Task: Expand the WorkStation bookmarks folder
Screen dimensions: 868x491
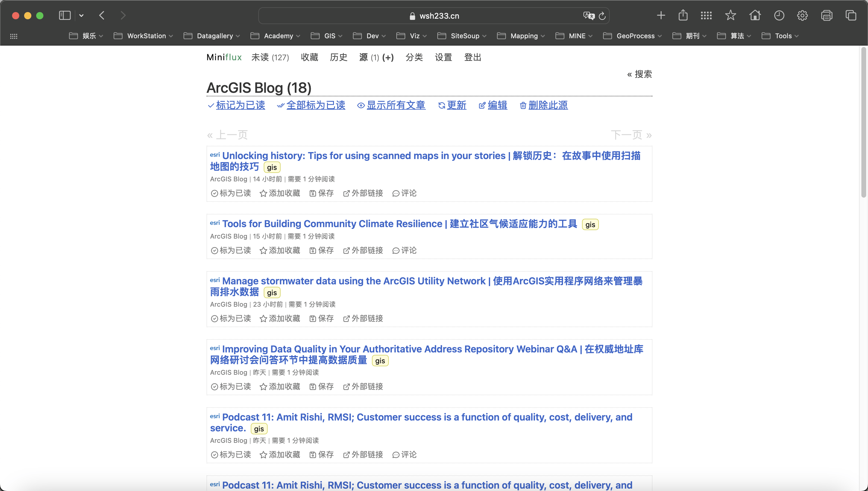Action: [143, 36]
